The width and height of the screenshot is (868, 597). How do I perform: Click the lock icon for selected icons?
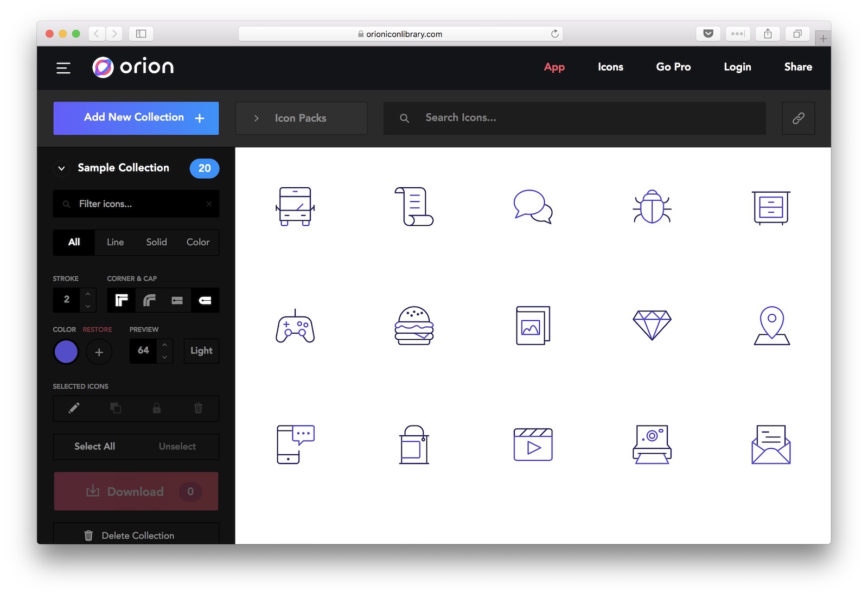coord(157,409)
